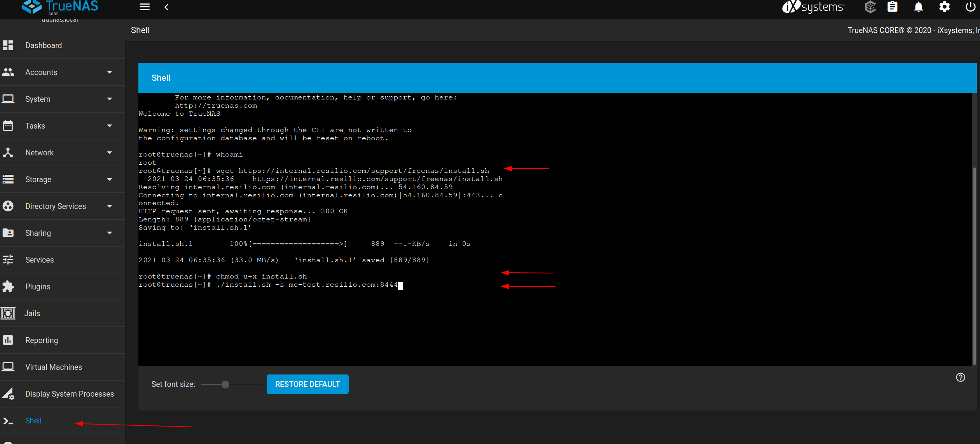980x444 pixels.
Task: Collapse the navigation using back chevron
Action: click(x=167, y=7)
